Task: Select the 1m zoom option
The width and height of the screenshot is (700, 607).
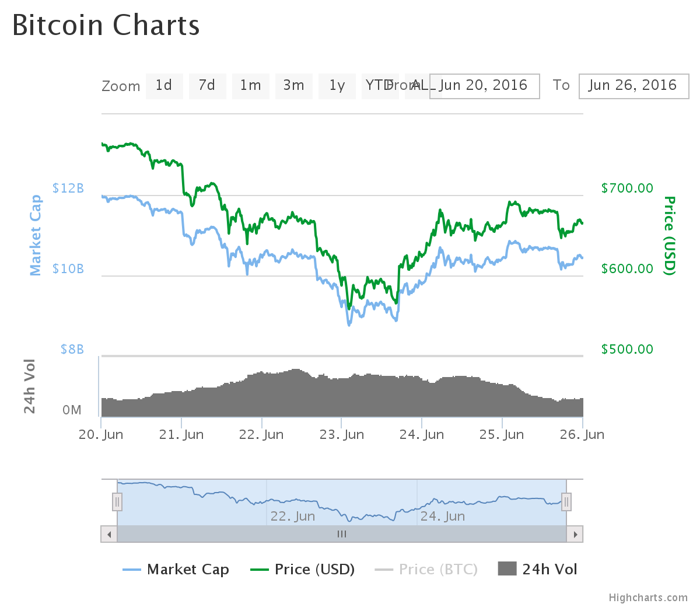Action: click(251, 86)
